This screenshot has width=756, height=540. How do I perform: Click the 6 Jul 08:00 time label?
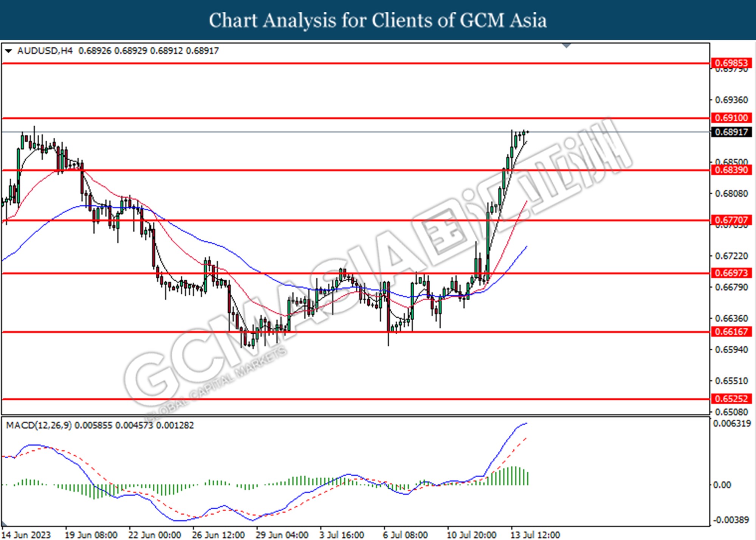tap(405, 535)
